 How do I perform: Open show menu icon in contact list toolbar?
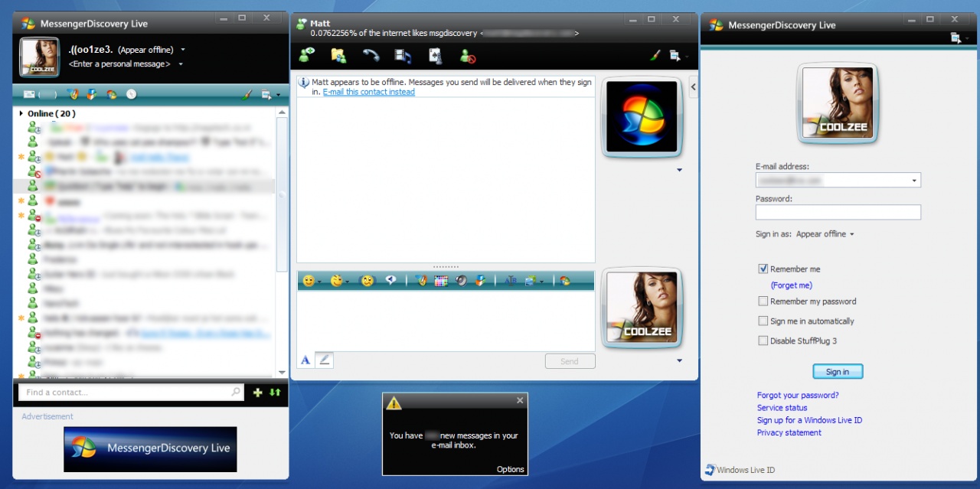[267, 95]
